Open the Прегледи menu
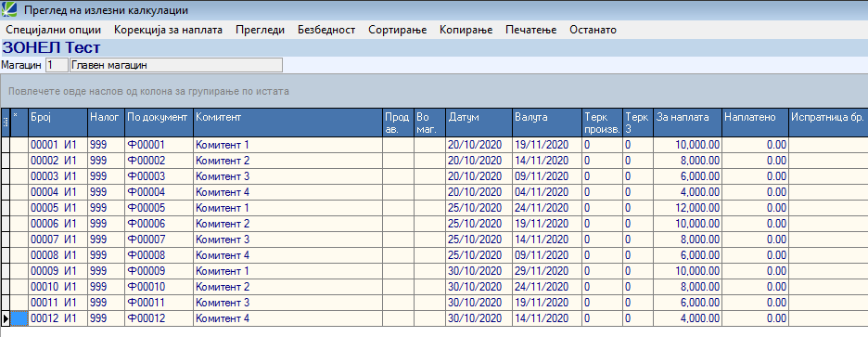The image size is (868, 337). pyautogui.click(x=261, y=30)
